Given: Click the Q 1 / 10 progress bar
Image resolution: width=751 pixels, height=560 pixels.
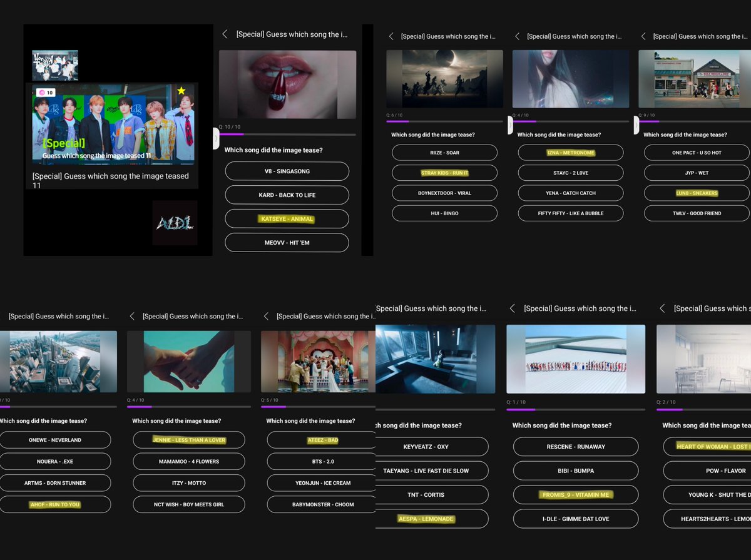Looking at the screenshot, I should (x=576, y=410).
